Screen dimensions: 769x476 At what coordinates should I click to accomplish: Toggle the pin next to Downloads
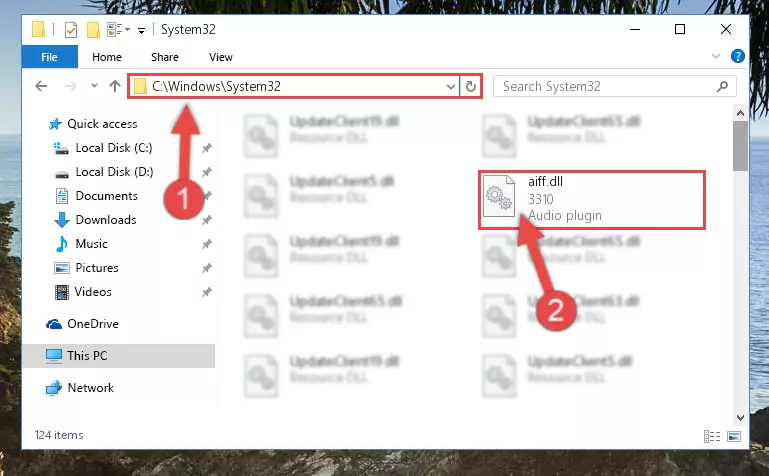(207, 220)
